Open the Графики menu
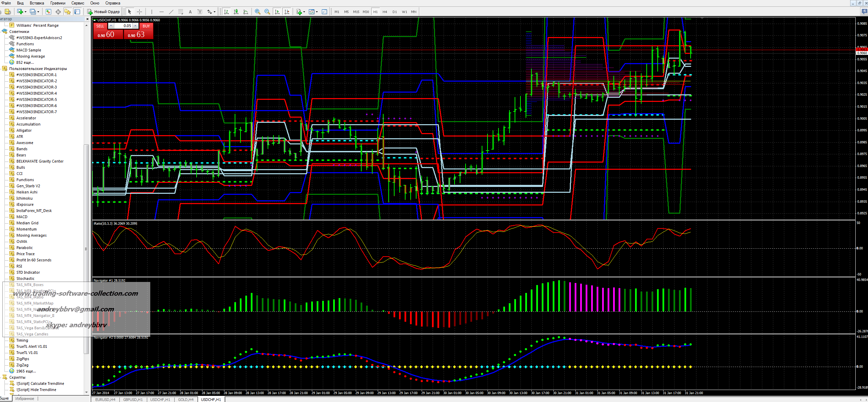The image size is (868, 402). [x=58, y=3]
